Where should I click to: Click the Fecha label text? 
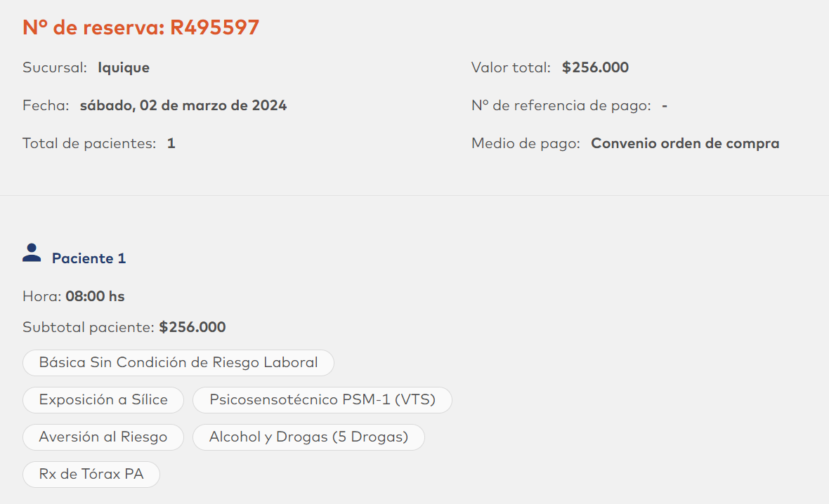point(46,106)
